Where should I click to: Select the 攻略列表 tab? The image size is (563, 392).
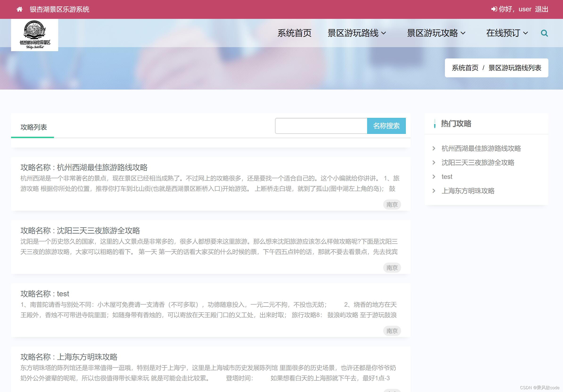tap(34, 127)
